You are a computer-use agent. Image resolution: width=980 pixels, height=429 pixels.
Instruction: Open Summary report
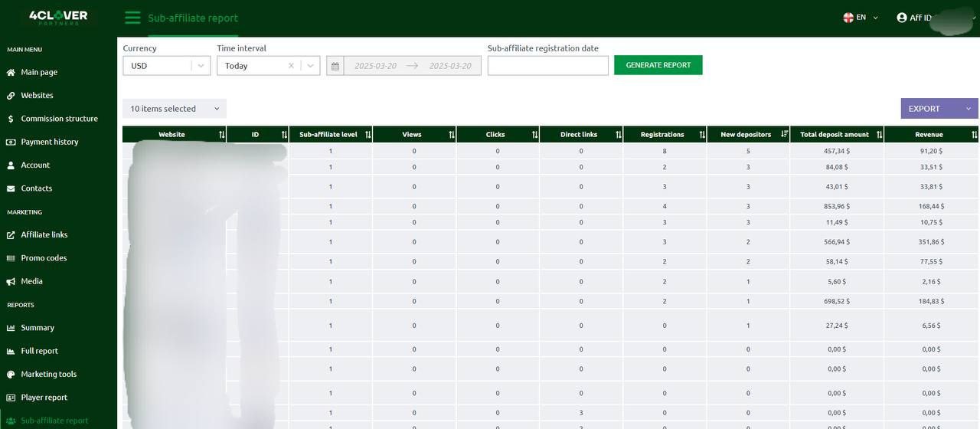pyautogui.click(x=38, y=328)
